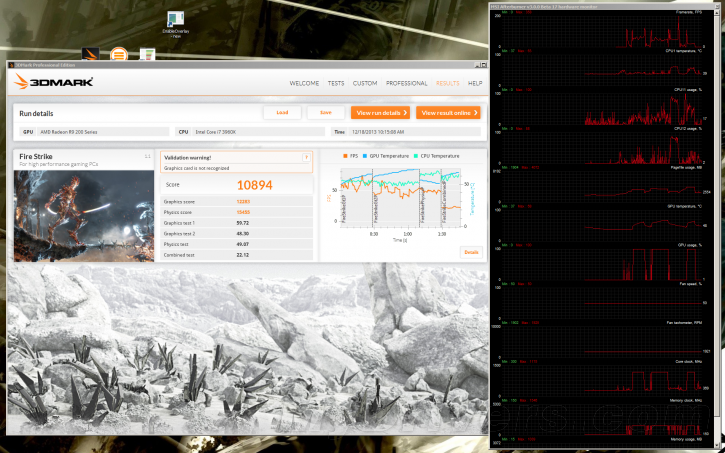Click the Time field showing 12/18/2013
The image size is (725, 453).
[x=406, y=132]
